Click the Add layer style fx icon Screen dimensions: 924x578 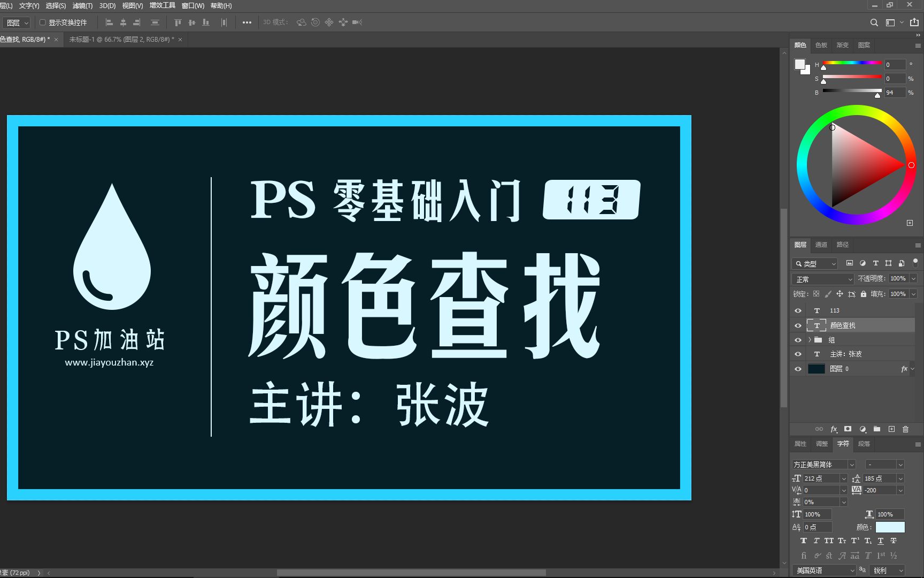(x=834, y=429)
